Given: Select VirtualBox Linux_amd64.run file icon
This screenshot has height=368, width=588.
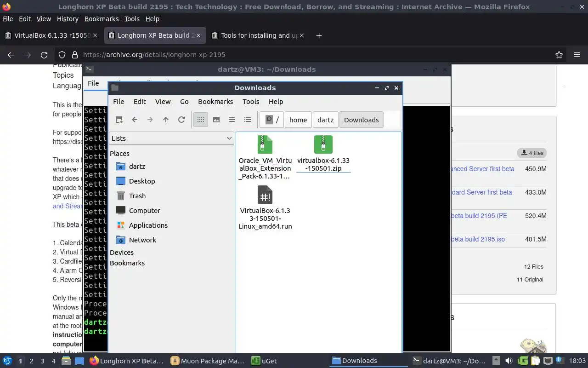Looking at the screenshot, I should (265, 195).
